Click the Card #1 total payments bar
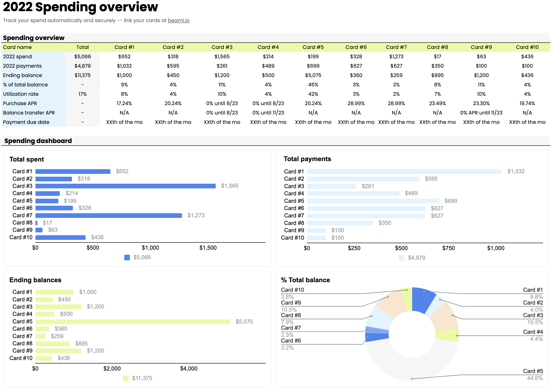The height and width of the screenshot is (392, 553). click(x=404, y=172)
